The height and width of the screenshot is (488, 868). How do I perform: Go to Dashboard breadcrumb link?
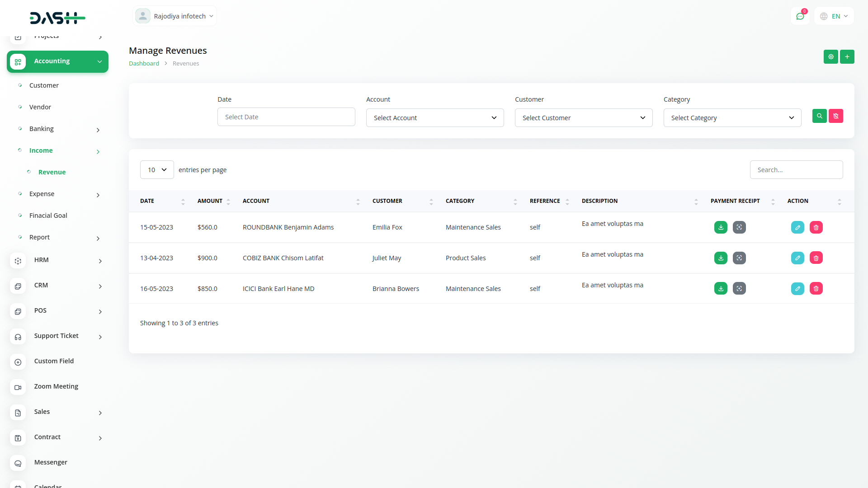pyautogui.click(x=144, y=64)
